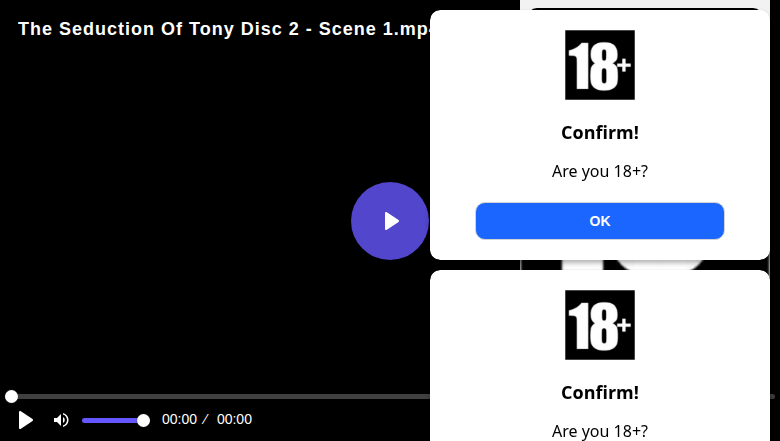Click 'Are you 18+?' text in top dialog

point(600,171)
